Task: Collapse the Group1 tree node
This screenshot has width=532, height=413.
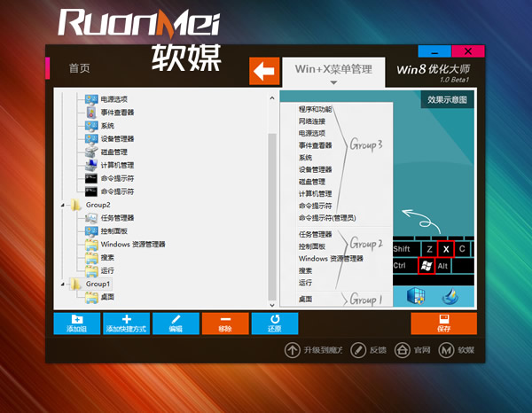Action: tap(63, 284)
